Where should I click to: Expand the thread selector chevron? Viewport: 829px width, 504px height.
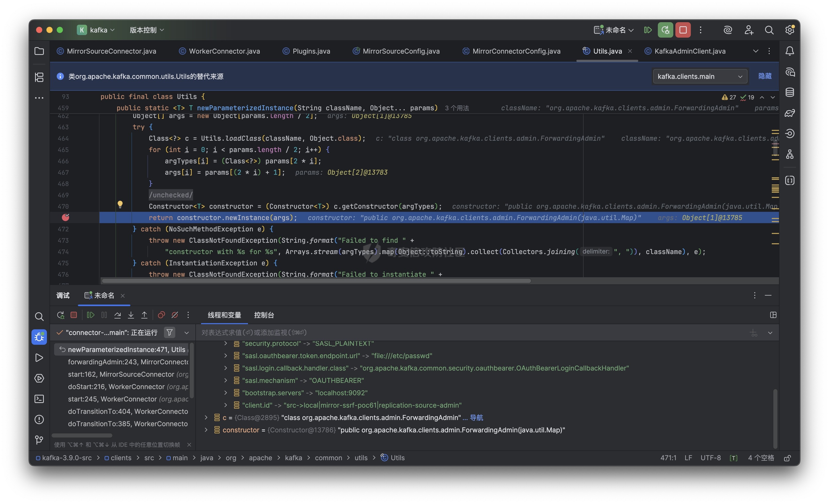(186, 333)
